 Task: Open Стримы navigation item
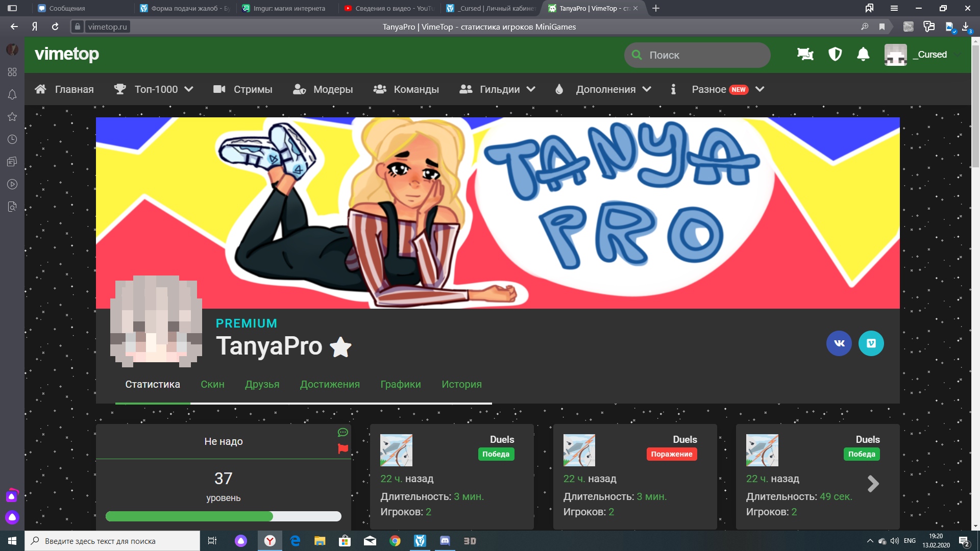pyautogui.click(x=243, y=89)
